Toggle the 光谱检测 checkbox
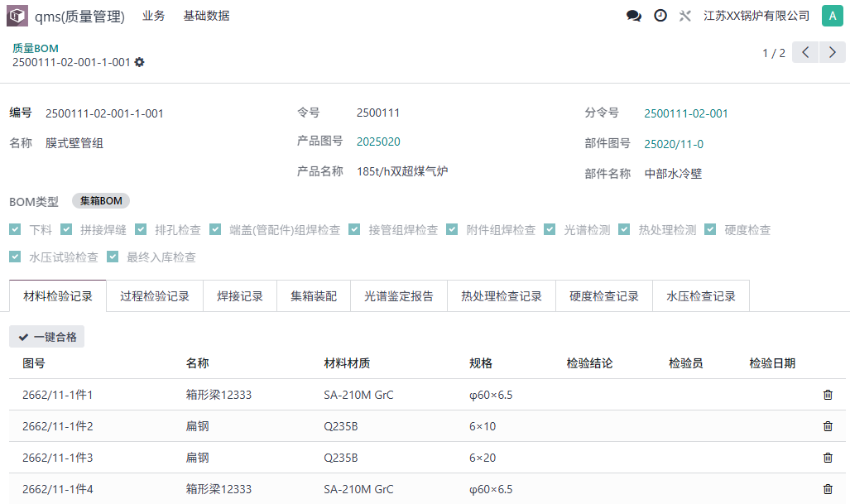 tap(550, 229)
